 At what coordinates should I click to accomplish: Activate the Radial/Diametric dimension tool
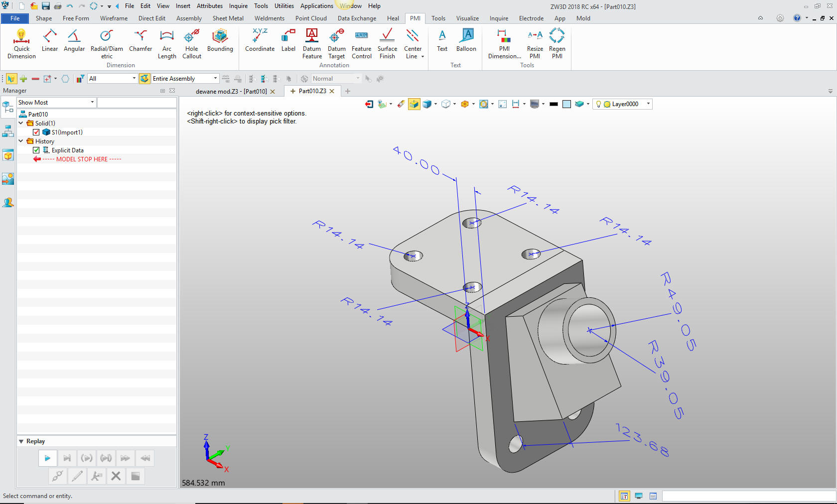coord(107,44)
